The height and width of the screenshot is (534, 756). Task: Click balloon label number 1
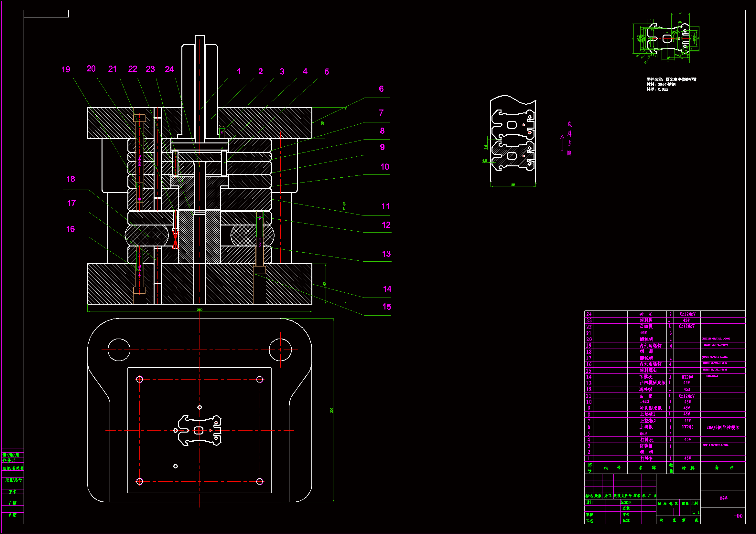(239, 71)
